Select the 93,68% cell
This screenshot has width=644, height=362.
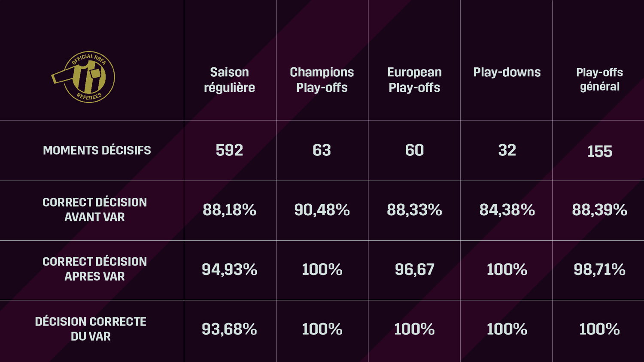(229, 329)
